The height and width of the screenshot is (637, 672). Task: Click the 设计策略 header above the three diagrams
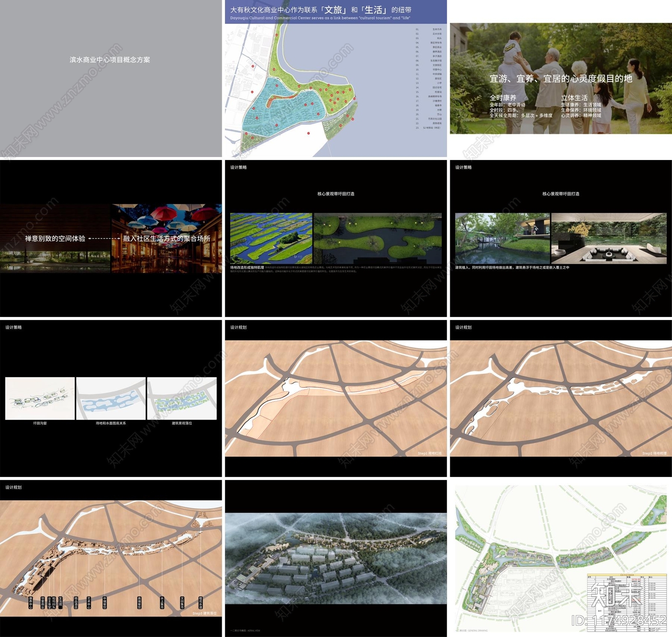click(x=13, y=328)
